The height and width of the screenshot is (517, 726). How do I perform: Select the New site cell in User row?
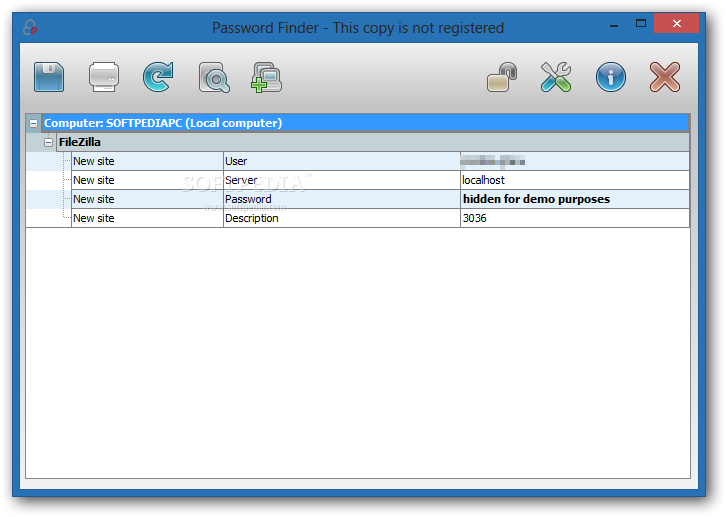(x=147, y=161)
